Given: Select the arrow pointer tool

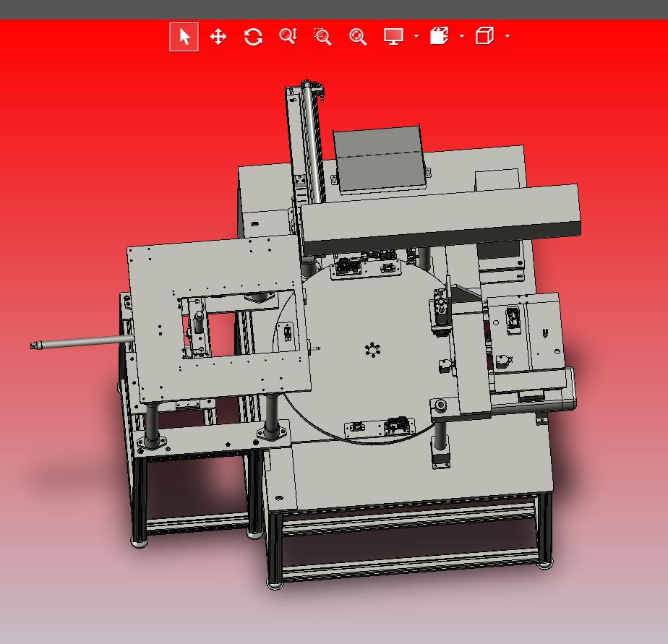Looking at the screenshot, I should [184, 37].
